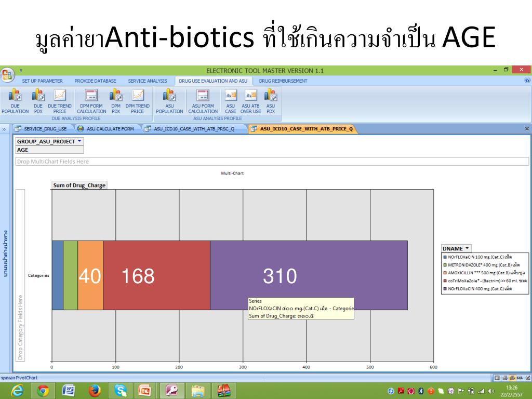
Task: Open the SERVICE_DRUG_USE document tab
Action: (43, 129)
